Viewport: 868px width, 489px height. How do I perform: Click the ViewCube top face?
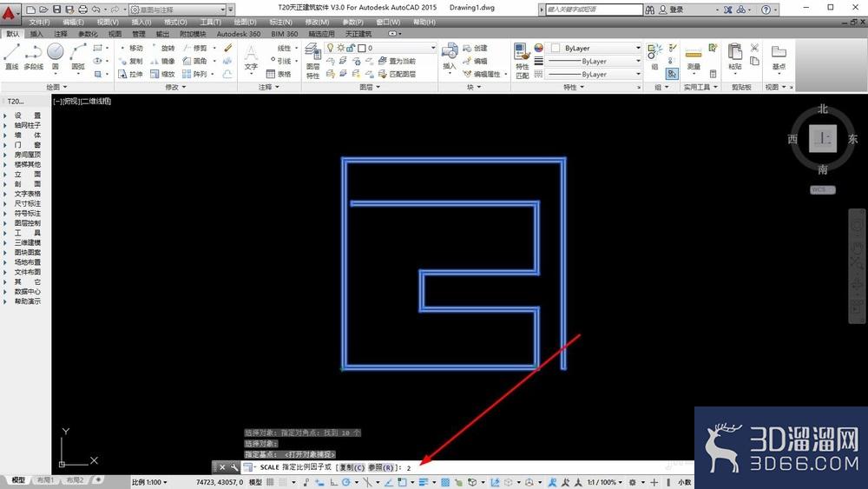coord(823,138)
